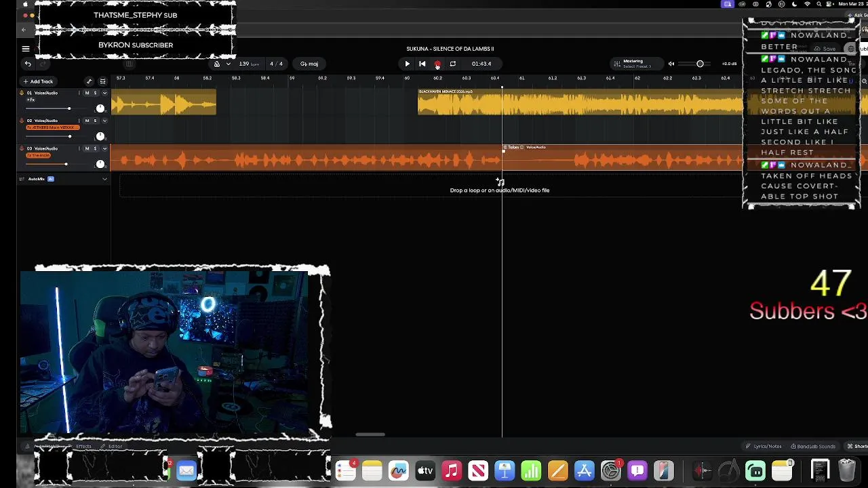
Task: Open the G♭ maj key selector
Action: [309, 64]
